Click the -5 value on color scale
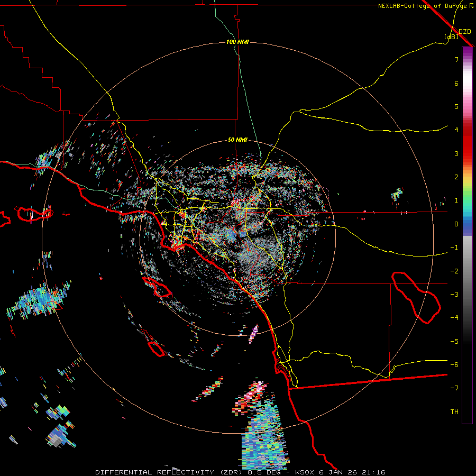The image size is (476, 476). [x=454, y=342]
